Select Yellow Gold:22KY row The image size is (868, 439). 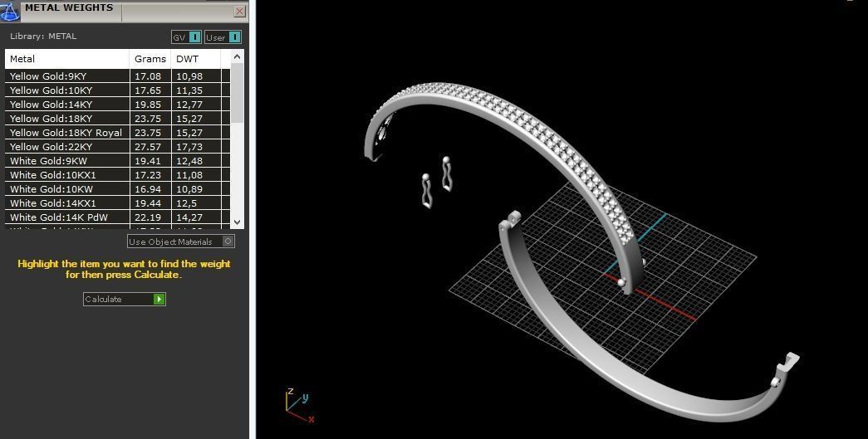[x=117, y=147]
